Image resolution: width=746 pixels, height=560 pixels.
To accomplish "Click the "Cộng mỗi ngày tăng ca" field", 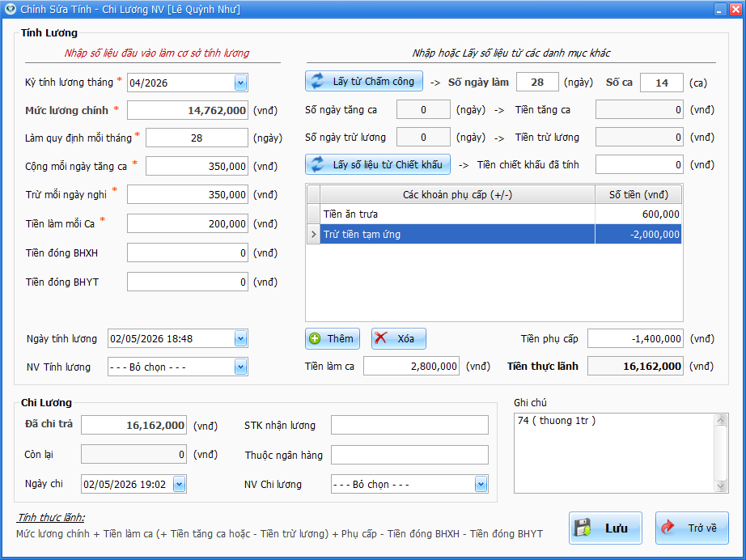I will click(197, 167).
